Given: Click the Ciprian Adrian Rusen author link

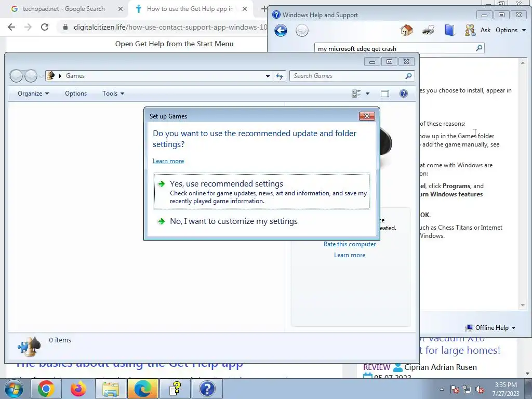Looking at the screenshot, I should [x=441, y=367].
